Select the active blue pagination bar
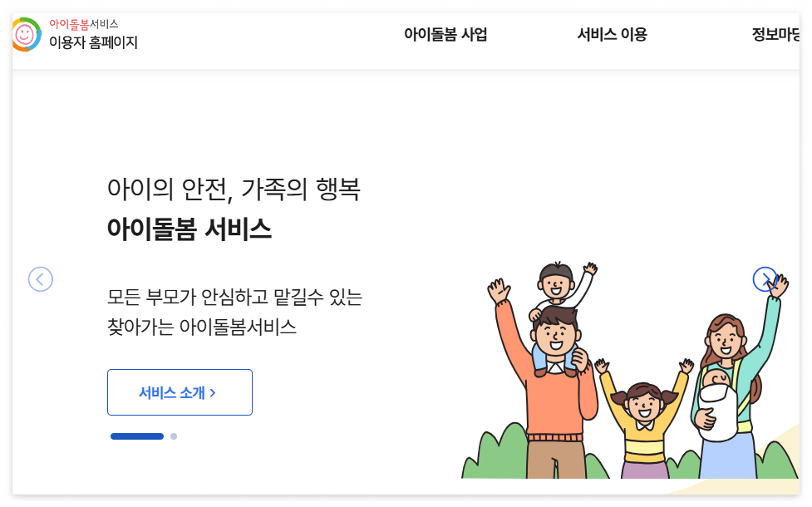The height and width of the screenshot is (507, 812). [x=137, y=436]
